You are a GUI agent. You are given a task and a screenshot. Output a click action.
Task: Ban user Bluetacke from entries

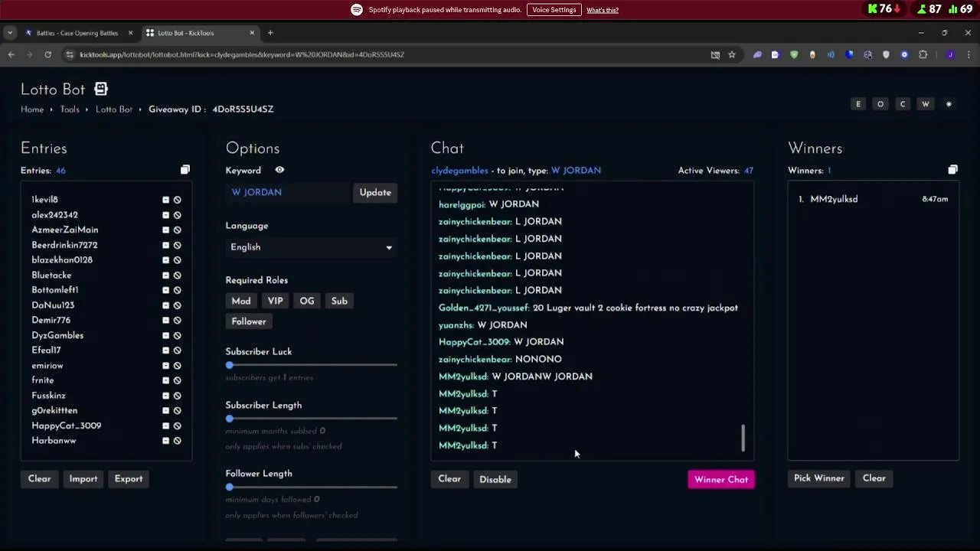[x=177, y=275]
